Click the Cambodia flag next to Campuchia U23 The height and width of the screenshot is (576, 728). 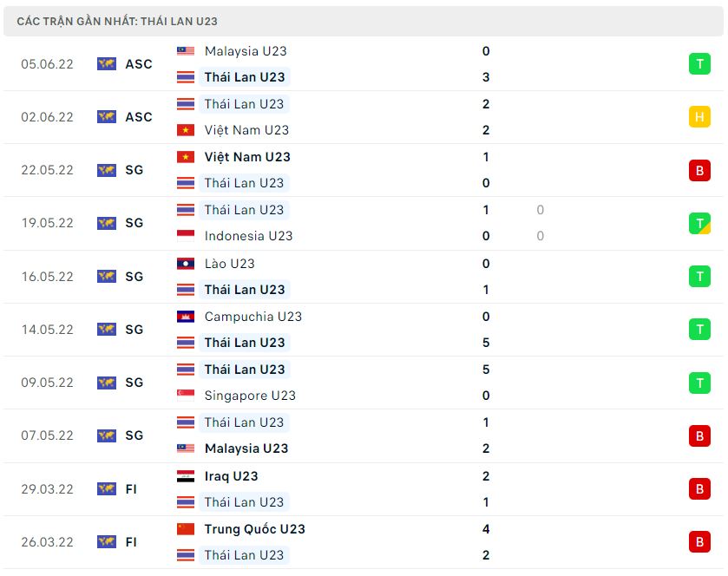185,317
